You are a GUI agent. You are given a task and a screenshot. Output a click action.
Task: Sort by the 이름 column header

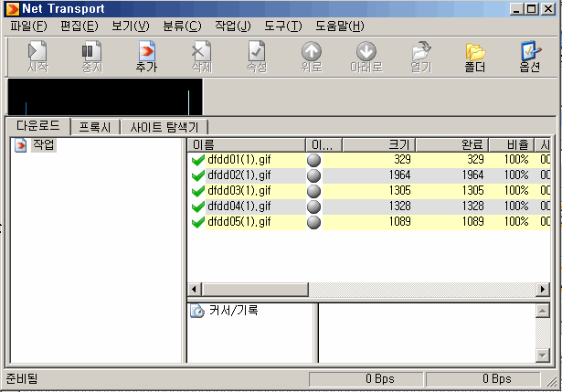246,144
